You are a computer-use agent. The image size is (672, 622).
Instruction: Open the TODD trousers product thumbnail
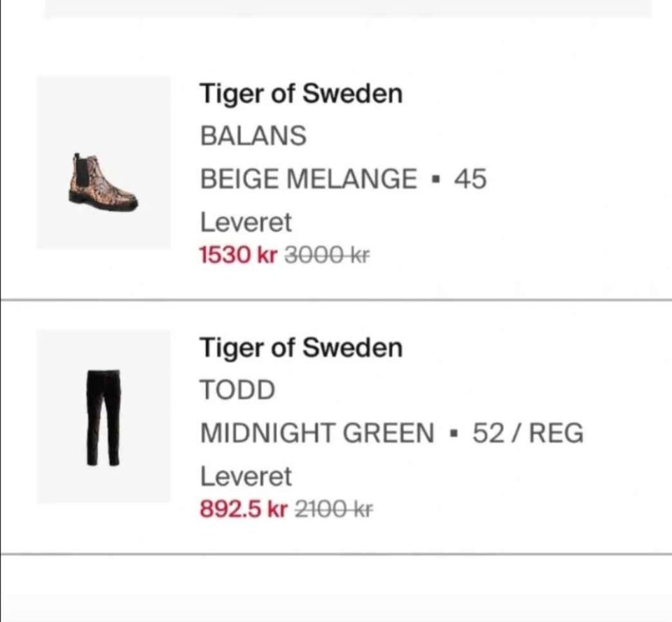click(x=104, y=416)
